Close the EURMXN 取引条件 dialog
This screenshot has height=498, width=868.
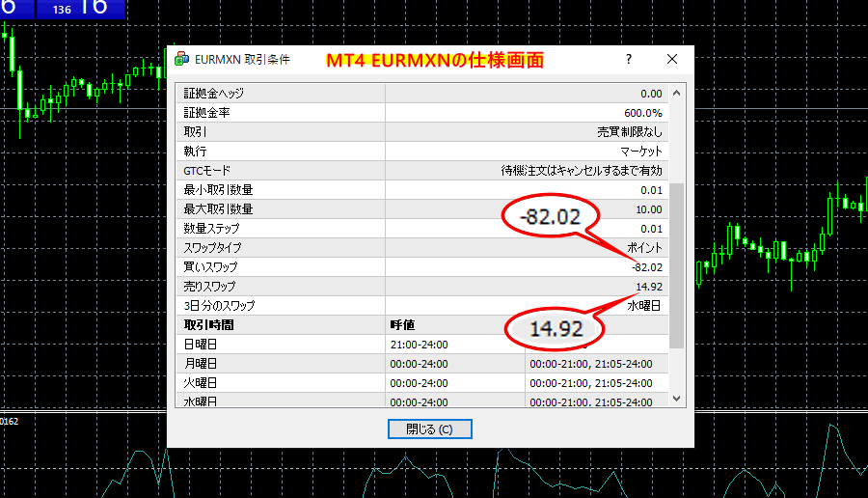coord(672,59)
